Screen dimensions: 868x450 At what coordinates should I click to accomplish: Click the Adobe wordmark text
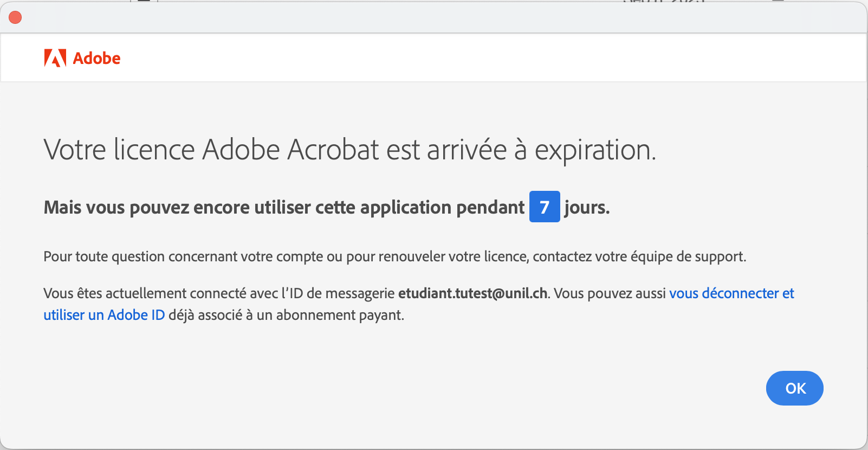tap(96, 58)
